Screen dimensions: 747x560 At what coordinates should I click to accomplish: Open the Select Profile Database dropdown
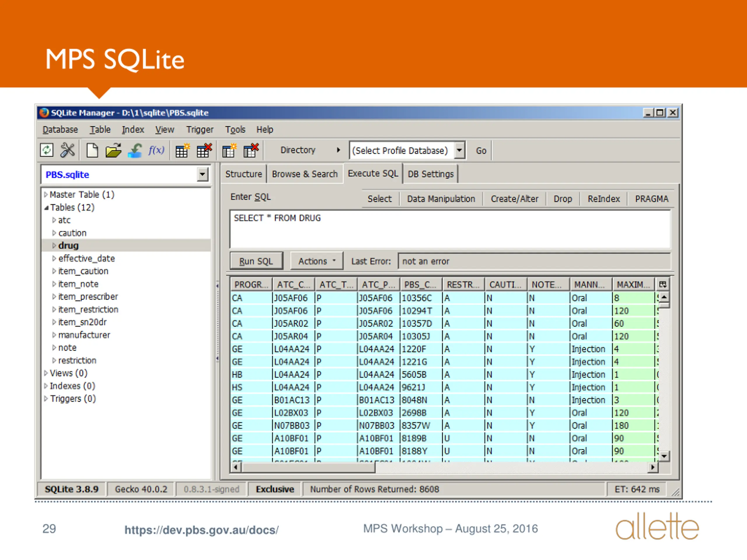pos(459,150)
